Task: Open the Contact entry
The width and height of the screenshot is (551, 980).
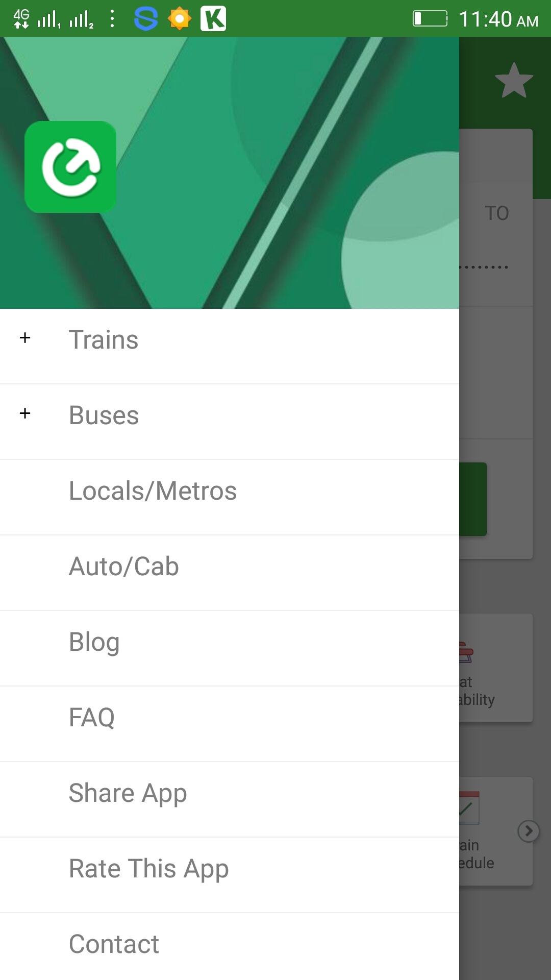Action: (x=114, y=944)
